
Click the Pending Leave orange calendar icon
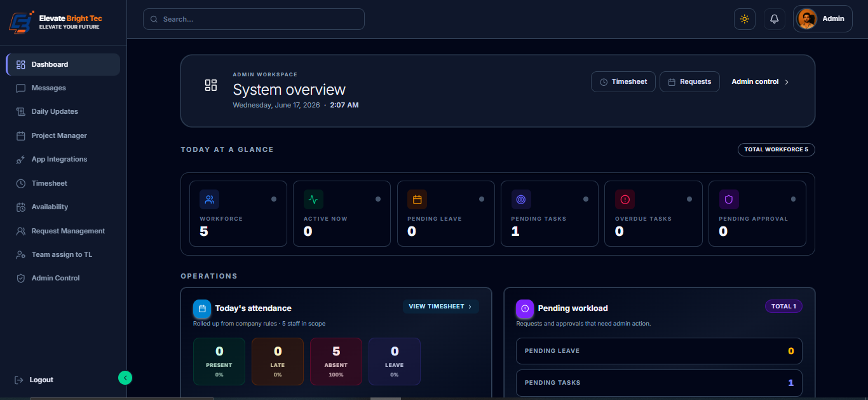coord(417,199)
